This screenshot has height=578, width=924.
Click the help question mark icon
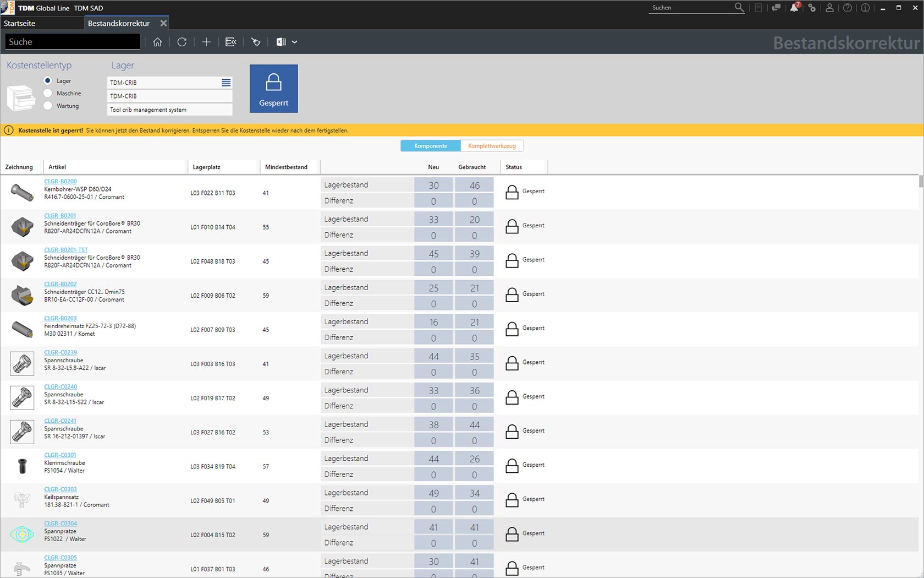click(x=848, y=8)
